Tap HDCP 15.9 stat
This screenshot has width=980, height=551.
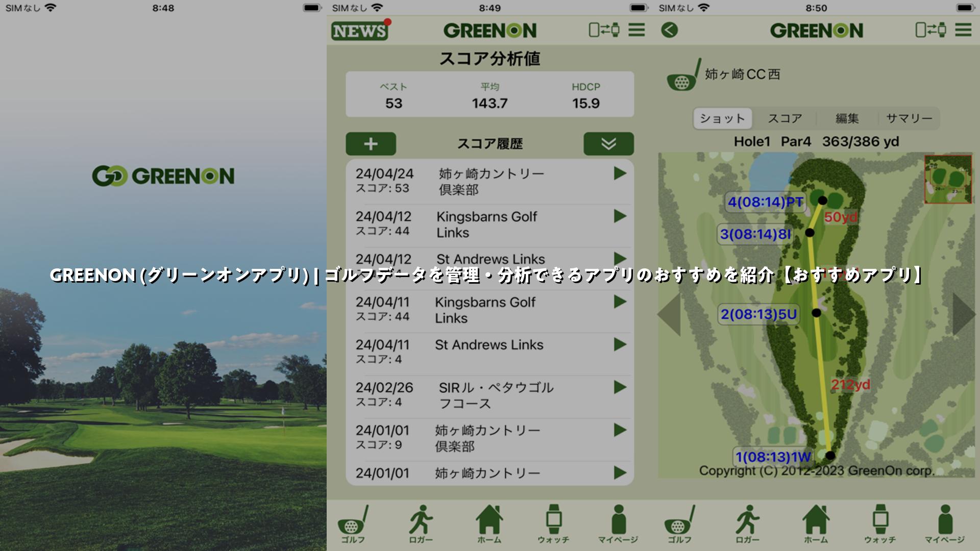[586, 95]
